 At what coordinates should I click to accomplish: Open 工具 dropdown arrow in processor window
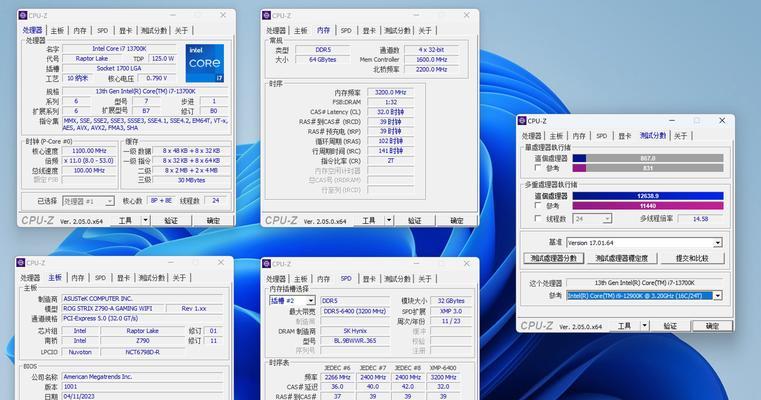click(145, 220)
